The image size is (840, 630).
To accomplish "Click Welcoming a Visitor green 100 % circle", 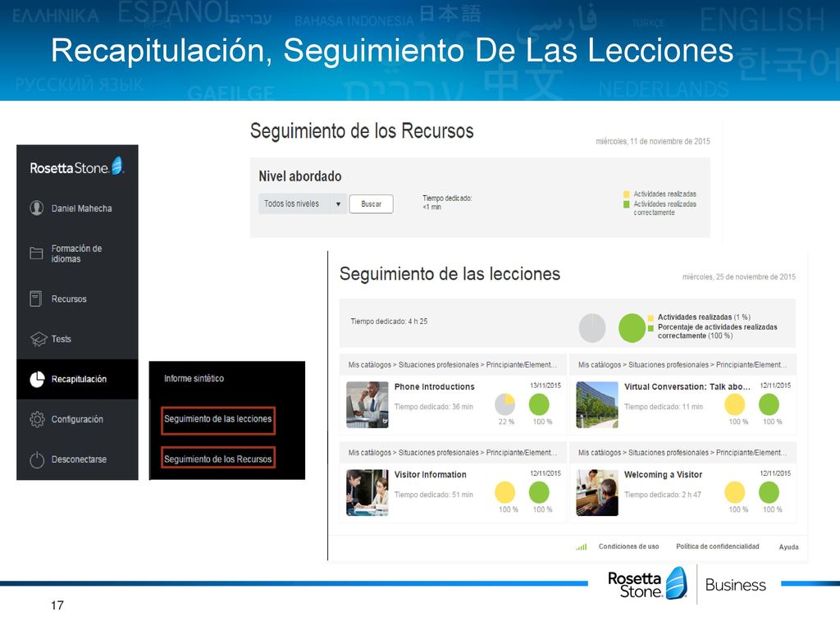I will point(769,492).
